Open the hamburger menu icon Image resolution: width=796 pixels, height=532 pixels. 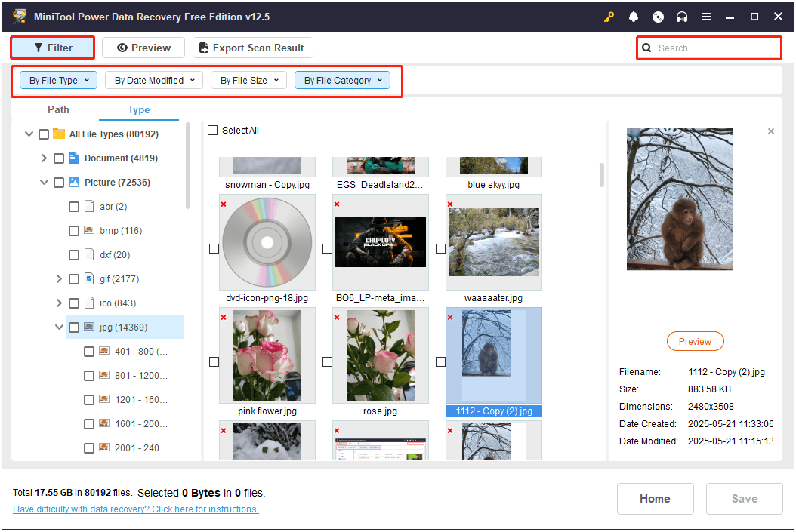pos(706,17)
